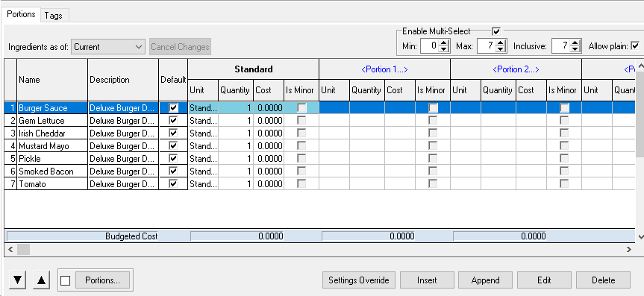
Task: Click the Cancel Changes button
Action: 181,47
